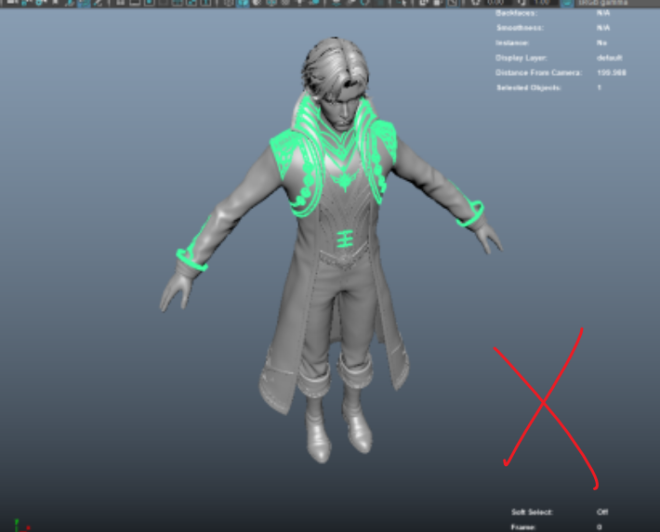Select the character's boot on the ground
Image resolution: width=660 pixels, height=532 pixels.
[356, 425]
